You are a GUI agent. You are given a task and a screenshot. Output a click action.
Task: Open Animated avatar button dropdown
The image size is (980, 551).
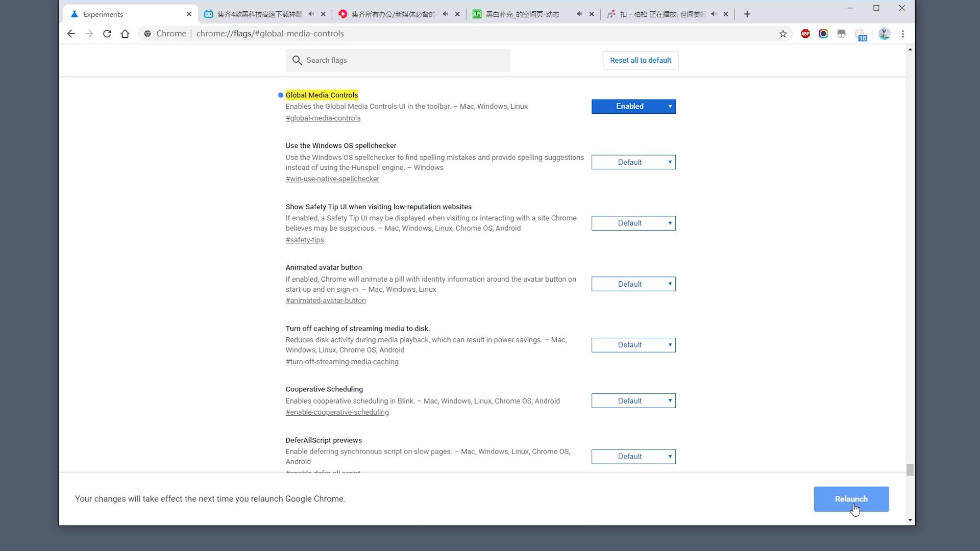coord(633,284)
